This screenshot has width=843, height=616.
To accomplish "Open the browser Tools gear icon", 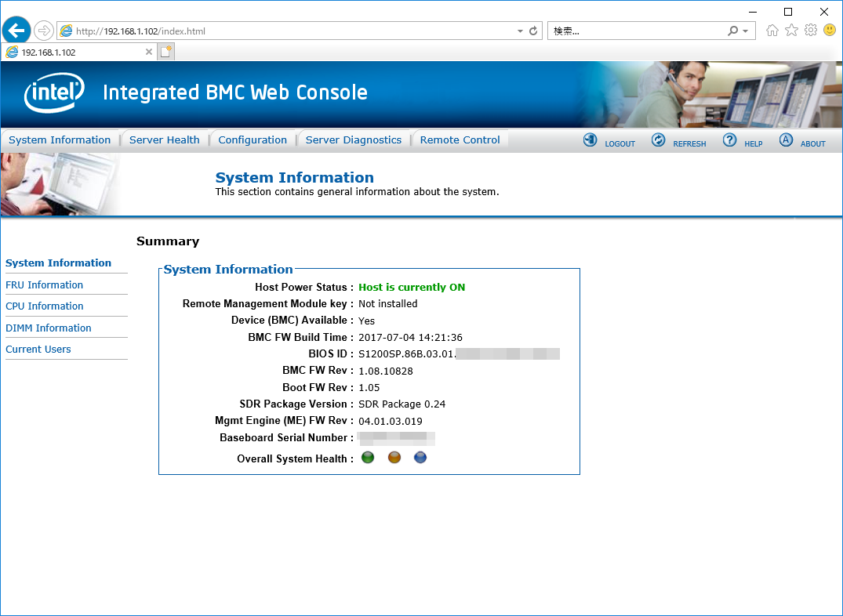I will click(x=811, y=31).
